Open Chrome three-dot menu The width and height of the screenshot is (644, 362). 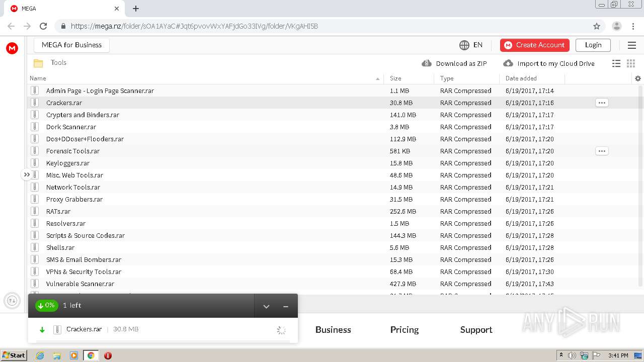pyautogui.click(x=633, y=26)
